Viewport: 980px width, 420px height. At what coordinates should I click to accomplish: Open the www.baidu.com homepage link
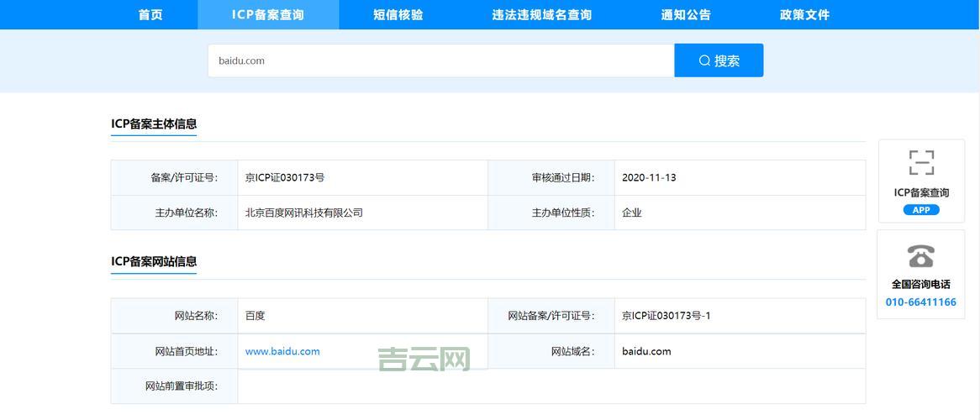282,351
